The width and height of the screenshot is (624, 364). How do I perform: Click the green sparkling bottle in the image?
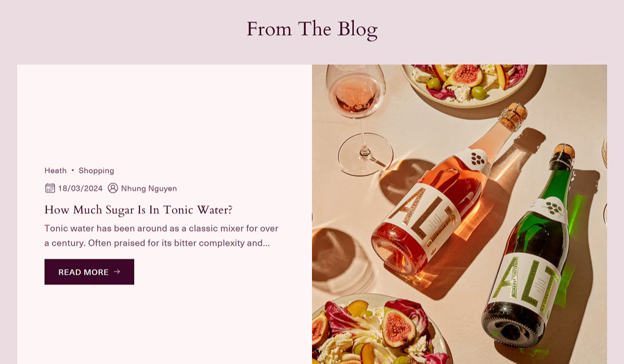click(x=530, y=250)
